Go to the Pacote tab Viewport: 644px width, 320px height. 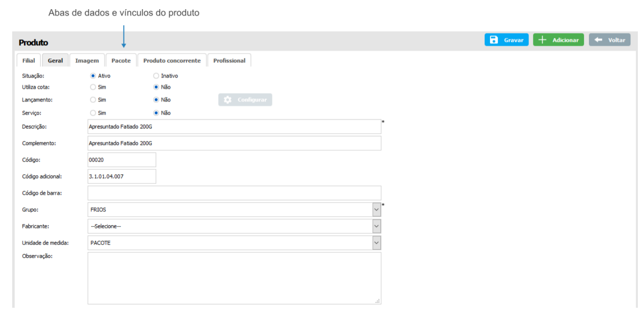(121, 61)
